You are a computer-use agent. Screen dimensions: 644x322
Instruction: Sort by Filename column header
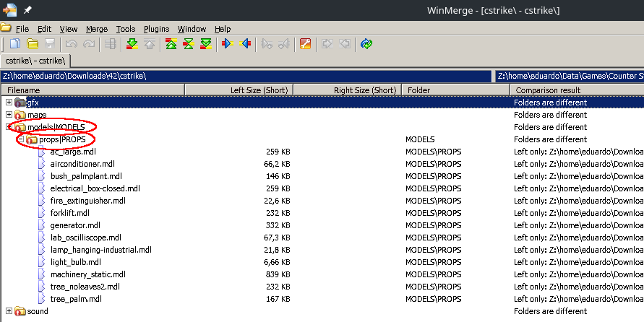point(93,90)
